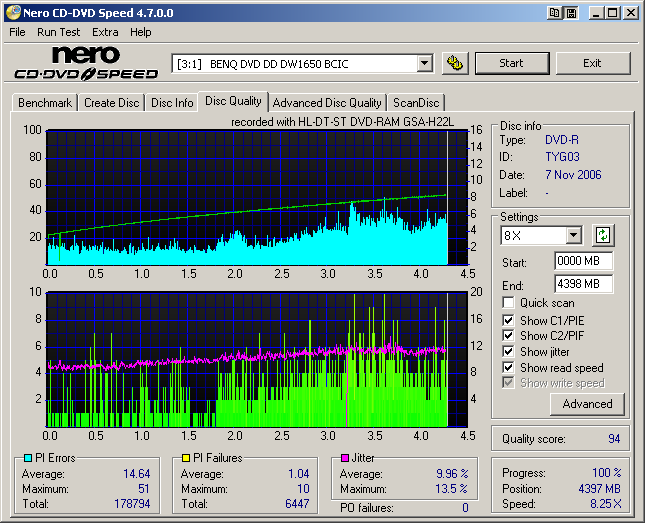This screenshot has width=645, height=523.
Task: Click the disc ID TYG03
Action: tap(562, 157)
